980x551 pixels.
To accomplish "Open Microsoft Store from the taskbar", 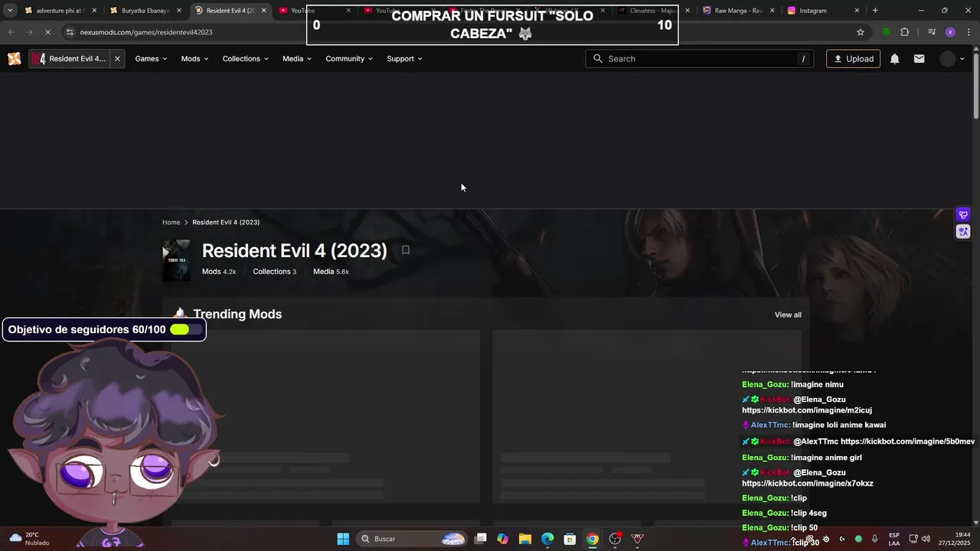I will pos(570,539).
